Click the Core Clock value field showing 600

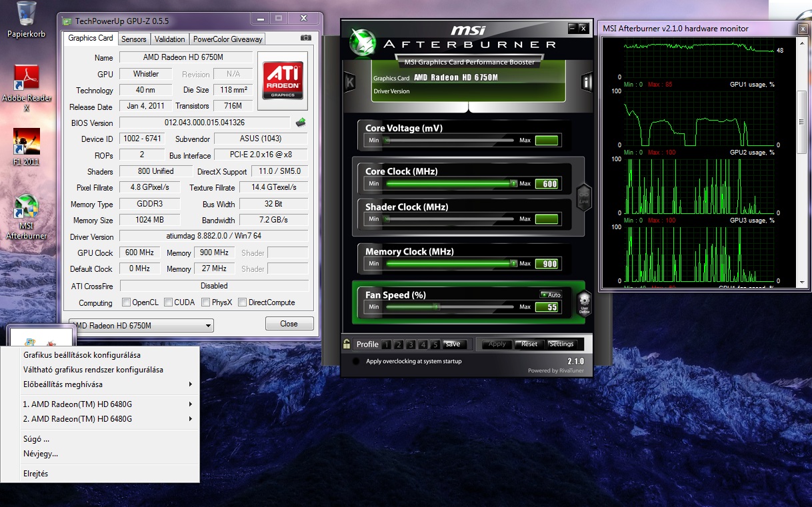click(x=547, y=184)
